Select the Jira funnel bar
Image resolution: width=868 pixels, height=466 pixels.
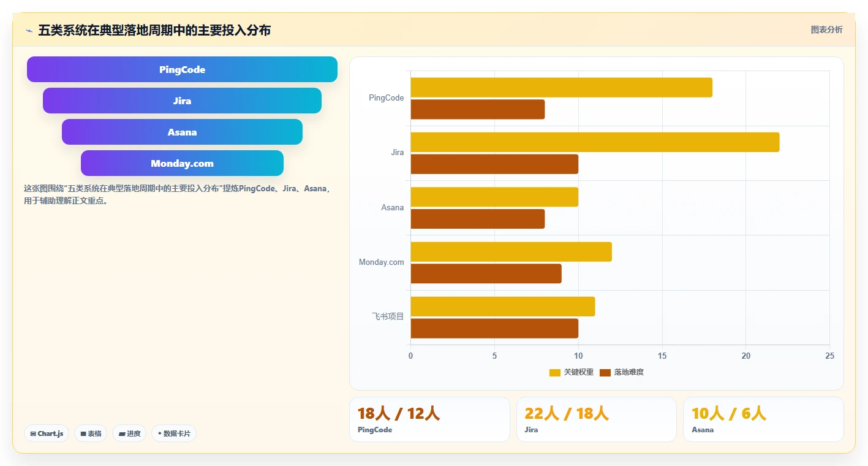(x=182, y=101)
